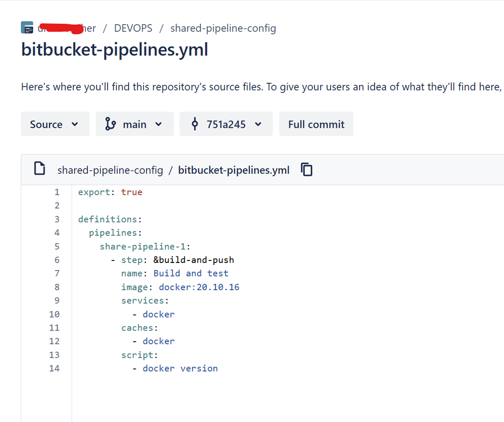
Task: Click the '&build-and-push' anchor text
Action: click(x=194, y=260)
